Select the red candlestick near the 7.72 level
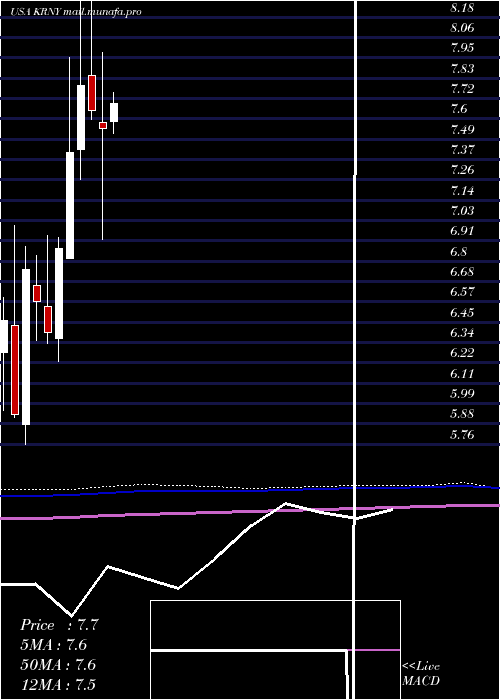Viewport: 500px width, 700px height. coord(92,93)
